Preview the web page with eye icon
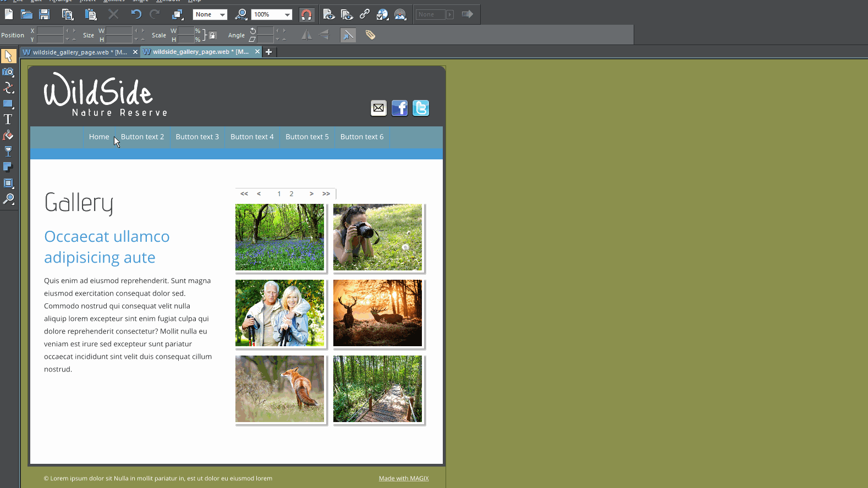 [x=328, y=14]
